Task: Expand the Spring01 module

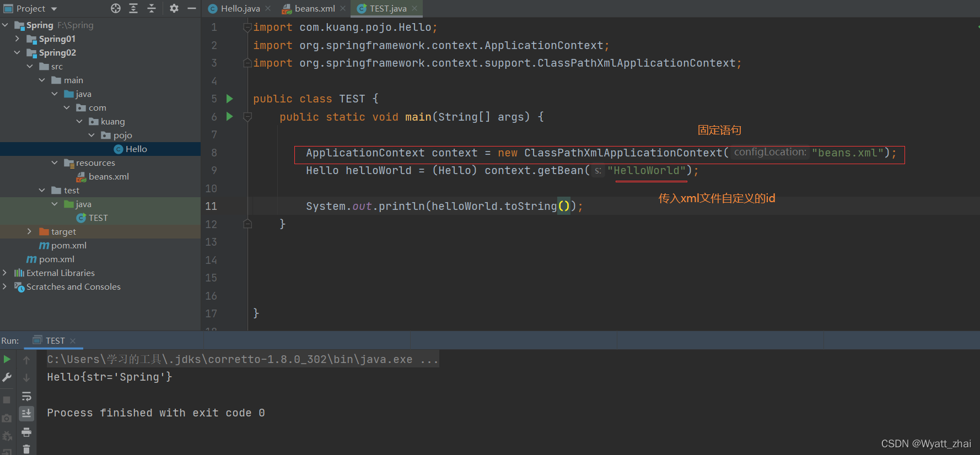Action: [17, 39]
